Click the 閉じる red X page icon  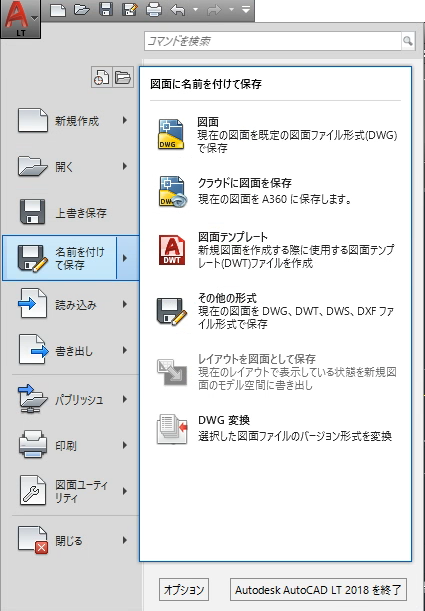click(x=33, y=540)
